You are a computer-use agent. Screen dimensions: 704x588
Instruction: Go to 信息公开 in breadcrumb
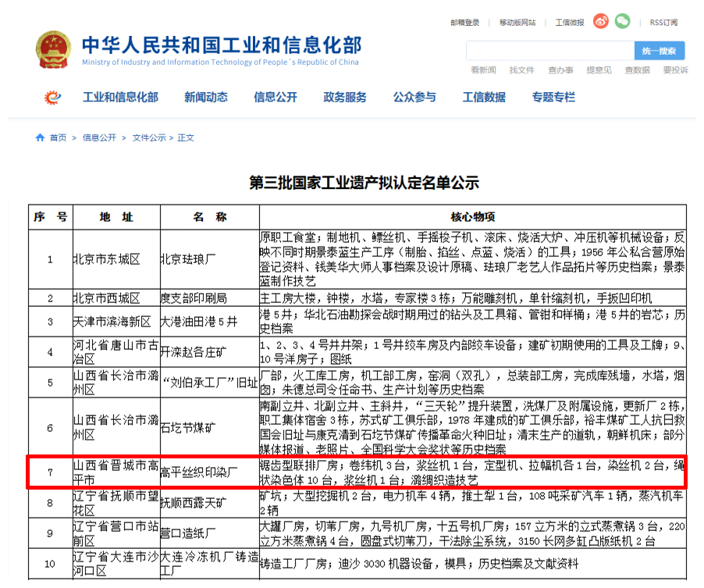(x=99, y=137)
